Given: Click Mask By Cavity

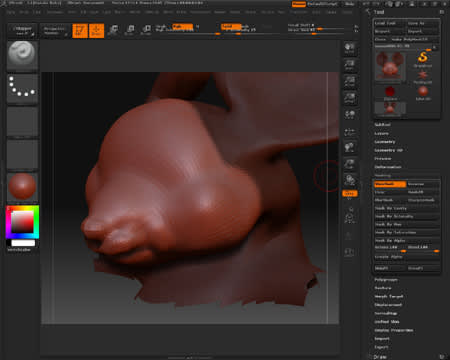Looking at the screenshot, I should click(x=406, y=208).
